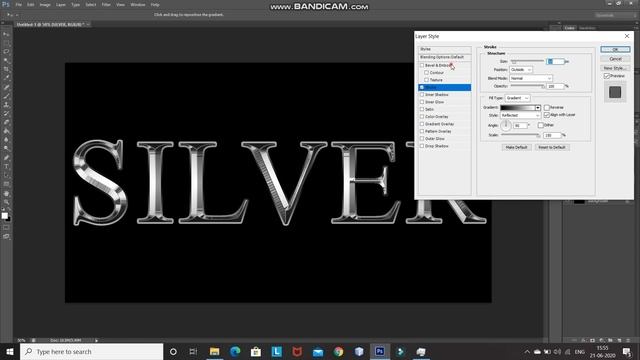Open the Window menu
This screenshot has width=640, height=360.
click(x=138, y=5)
